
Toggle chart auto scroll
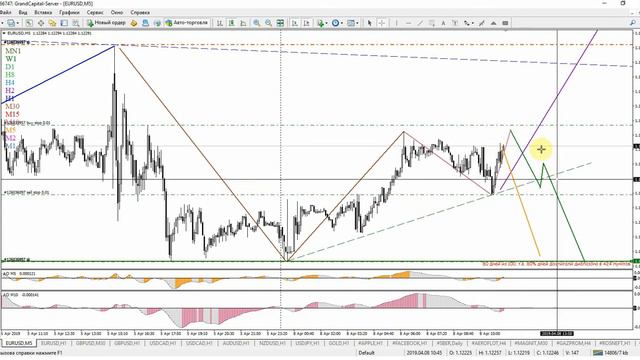click(295, 23)
